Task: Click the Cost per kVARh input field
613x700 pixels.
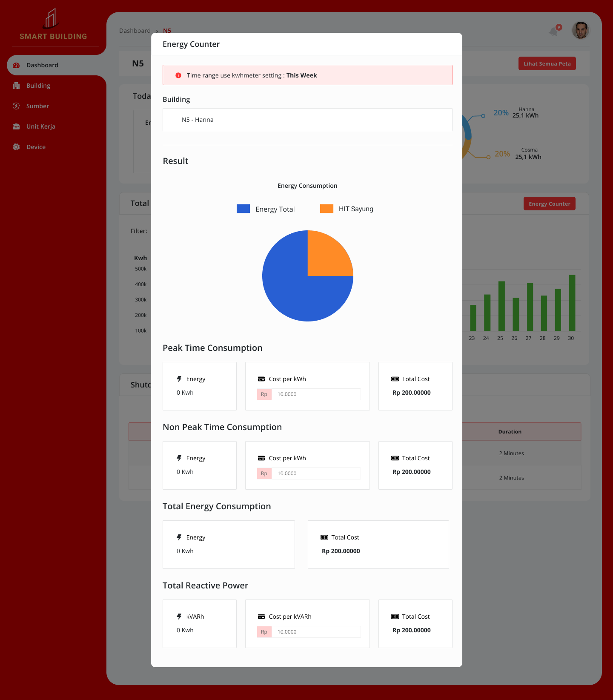Action: pyautogui.click(x=316, y=632)
